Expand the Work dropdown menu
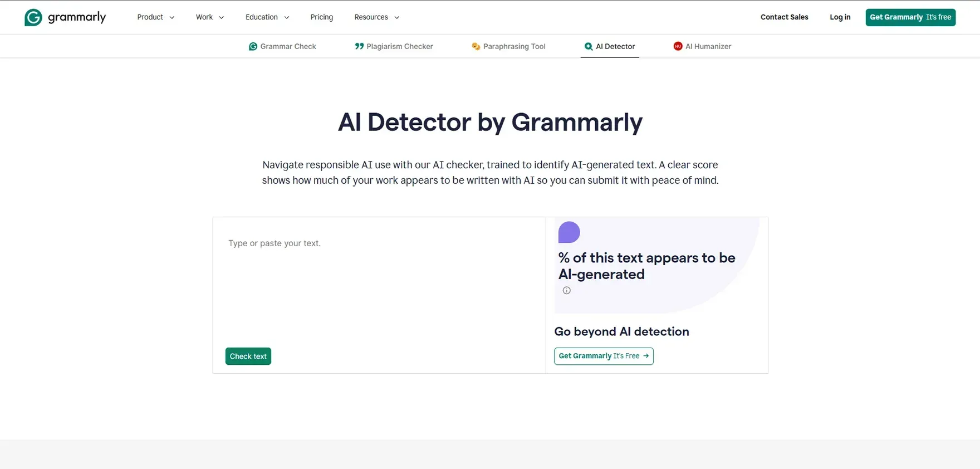 click(x=210, y=17)
